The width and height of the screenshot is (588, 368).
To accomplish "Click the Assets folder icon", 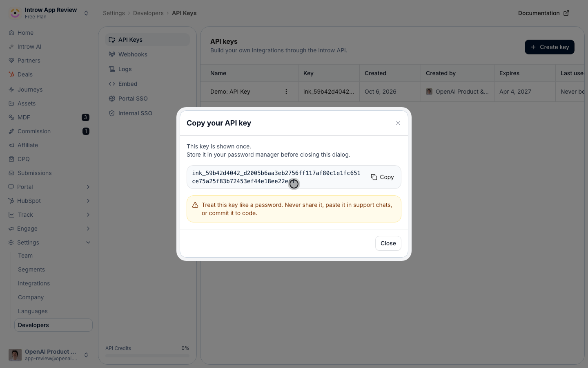I will [x=11, y=103].
